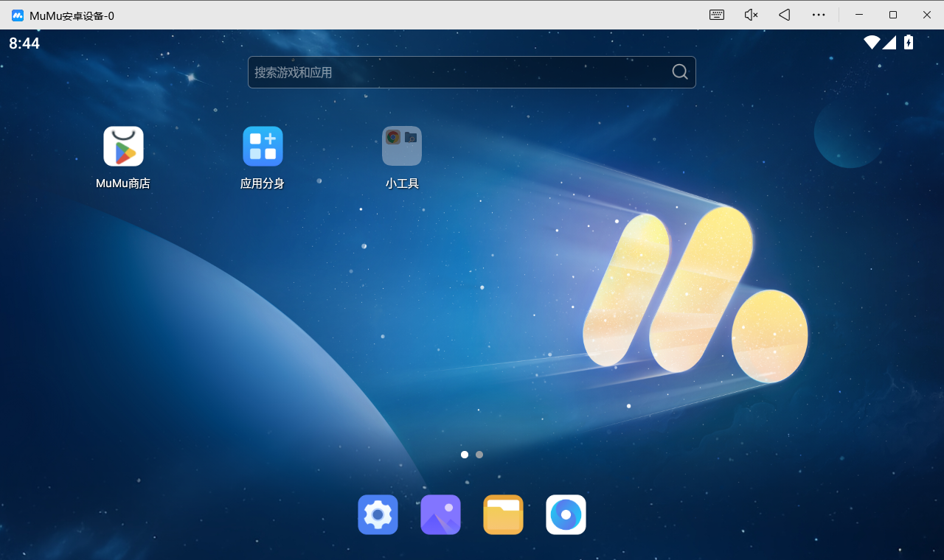Open the three-dots more menu
The image size is (944, 560).
(x=819, y=15)
